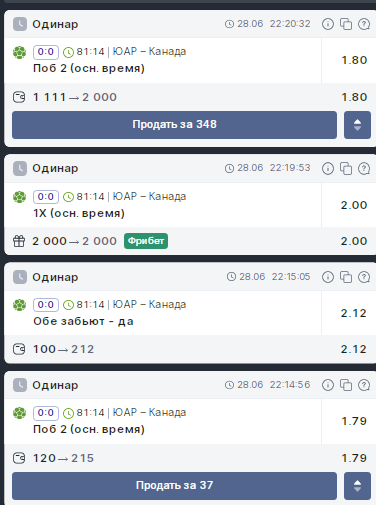Copy the 22:19:53 freebet coupon
The image size is (376, 505).
(346, 168)
